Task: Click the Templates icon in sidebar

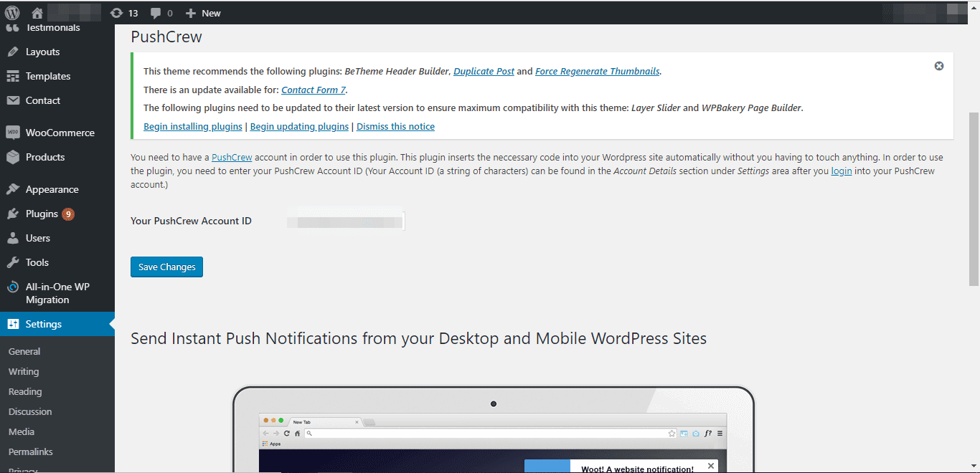Action: [12, 76]
